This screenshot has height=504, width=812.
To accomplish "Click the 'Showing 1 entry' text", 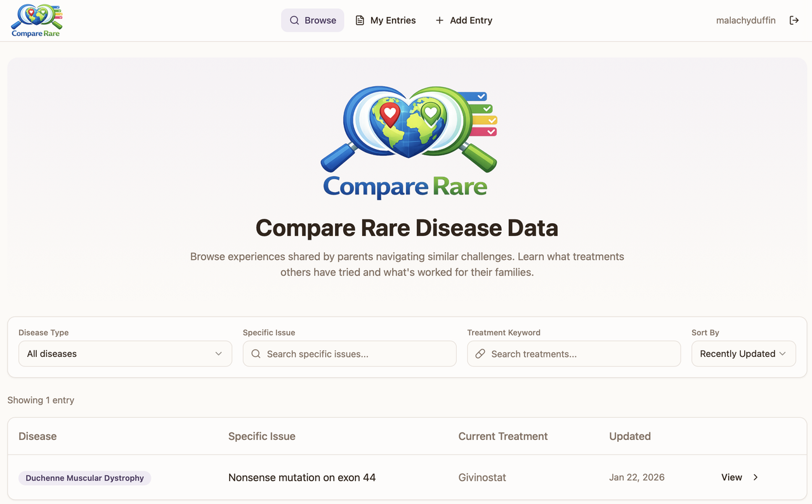I will [41, 400].
